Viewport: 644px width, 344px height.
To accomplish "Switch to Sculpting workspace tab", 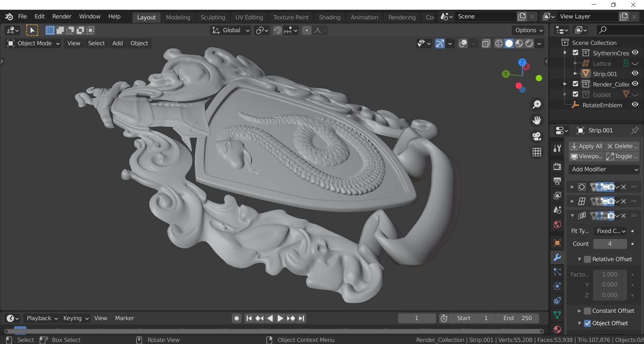I will (213, 17).
